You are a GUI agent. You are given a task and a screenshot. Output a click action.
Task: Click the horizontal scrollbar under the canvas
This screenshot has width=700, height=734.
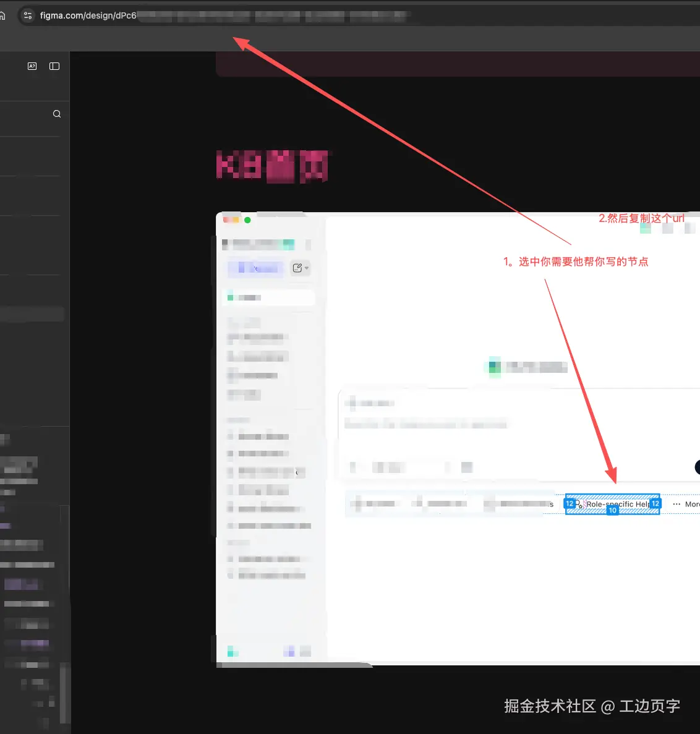[294, 665]
